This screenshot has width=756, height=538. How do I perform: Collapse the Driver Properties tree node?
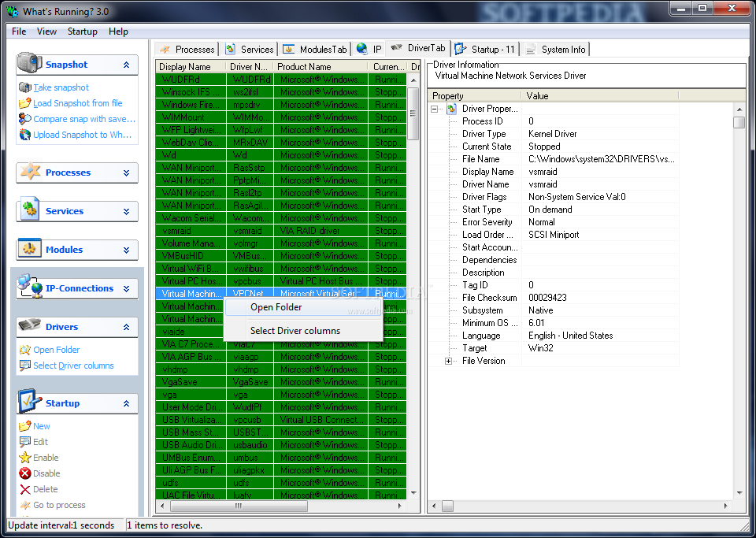435,109
